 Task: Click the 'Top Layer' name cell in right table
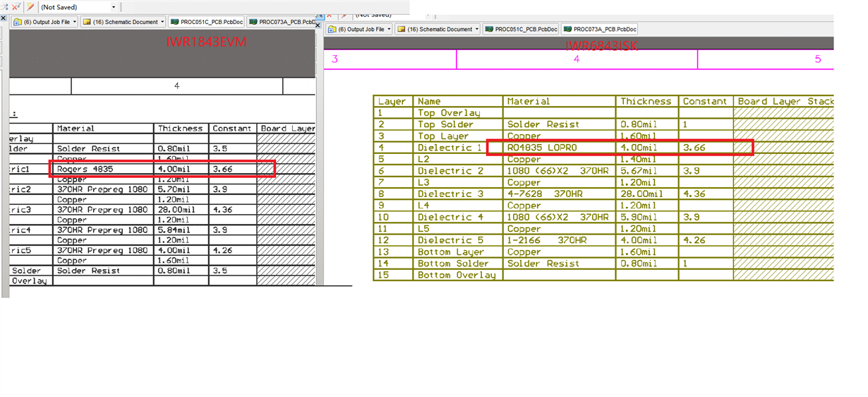click(458, 136)
